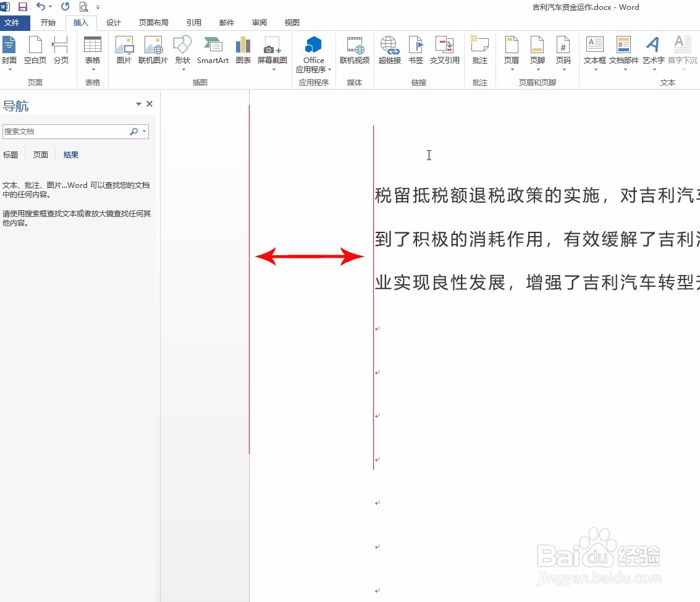
Task: Open the Footer (页脚) menu
Action: point(538,53)
